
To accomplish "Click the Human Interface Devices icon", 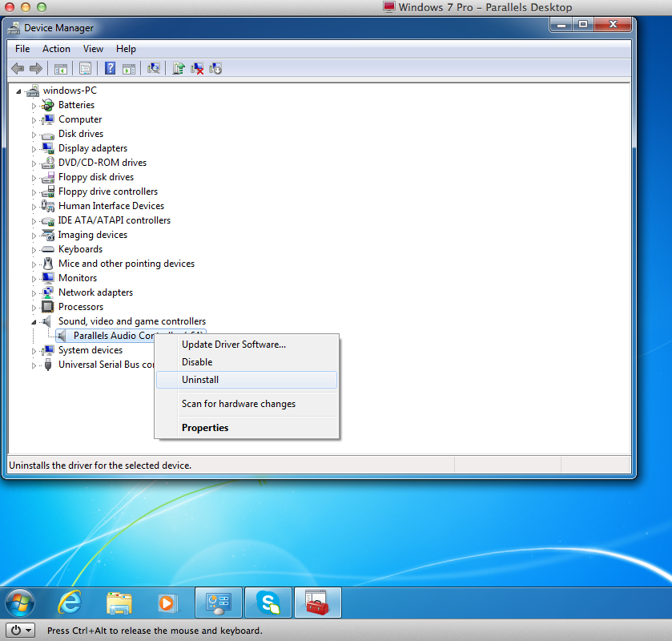I will pos(48,206).
